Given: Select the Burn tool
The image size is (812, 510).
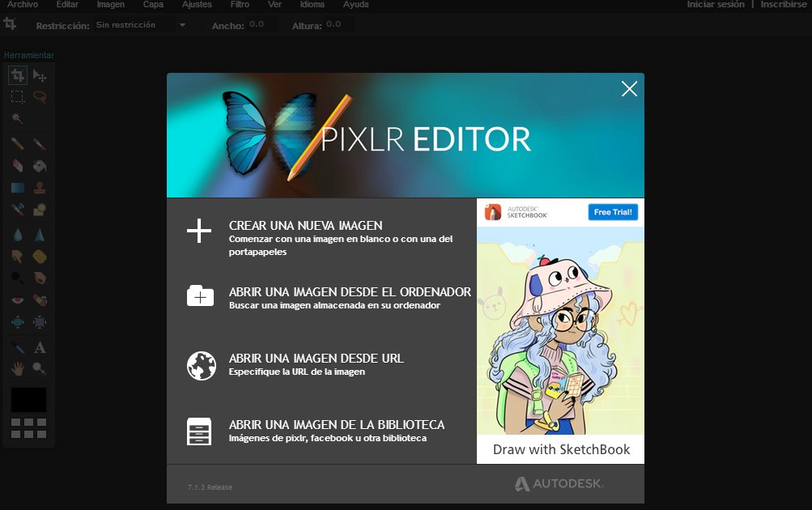Looking at the screenshot, I should [x=40, y=278].
